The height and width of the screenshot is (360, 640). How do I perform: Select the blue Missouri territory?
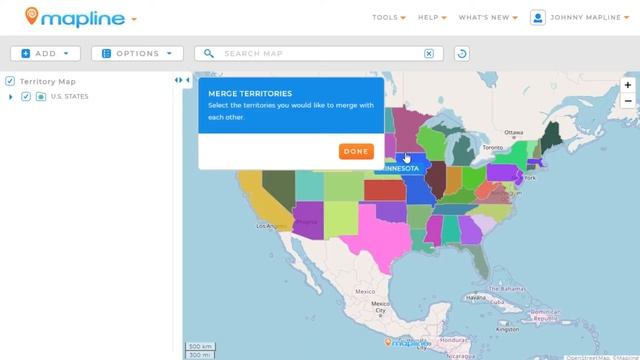[418, 192]
